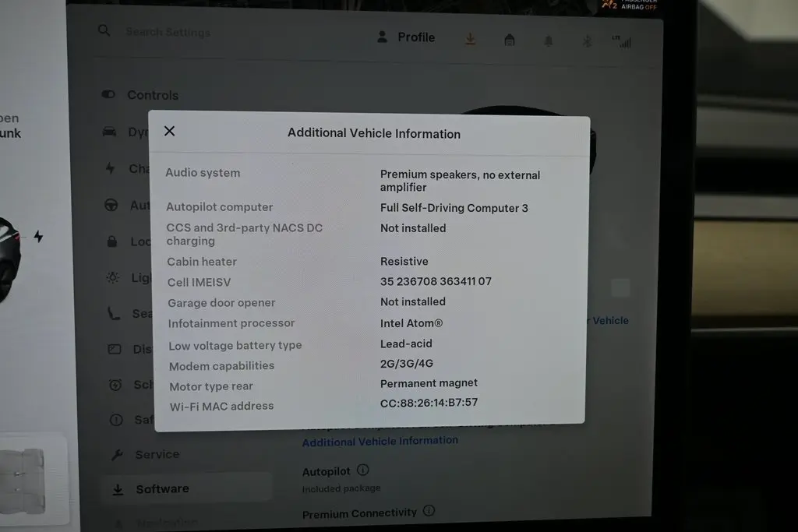Select the Permanent magnet motor value
This screenshot has height=532, width=798.
[429, 383]
